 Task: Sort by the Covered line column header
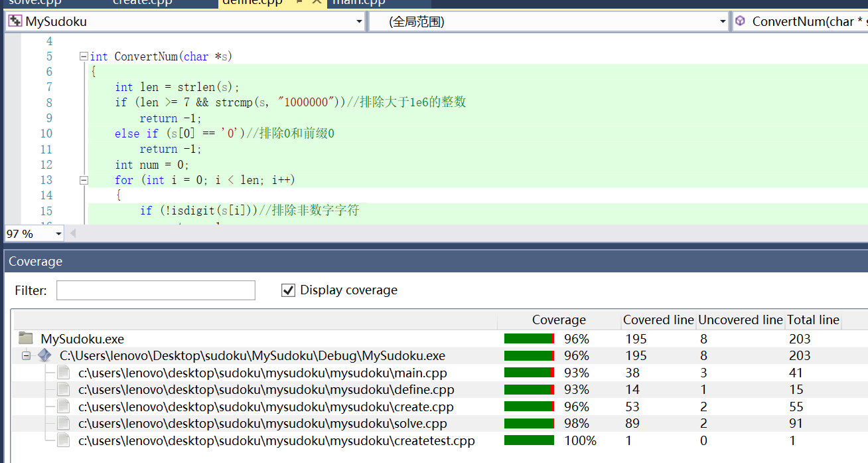(x=658, y=320)
